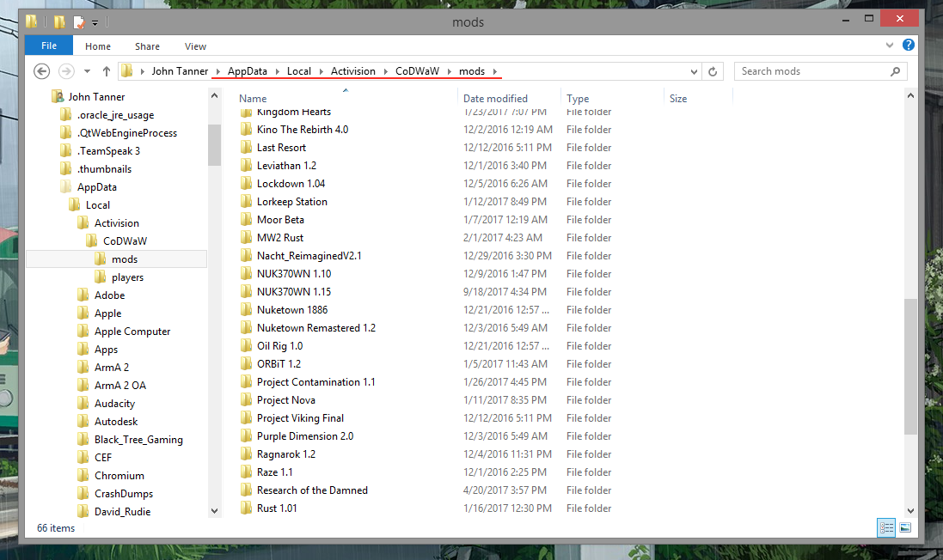The width and height of the screenshot is (943, 560).
Task: Click Properties quick access toolbar icon
Action: (x=79, y=22)
